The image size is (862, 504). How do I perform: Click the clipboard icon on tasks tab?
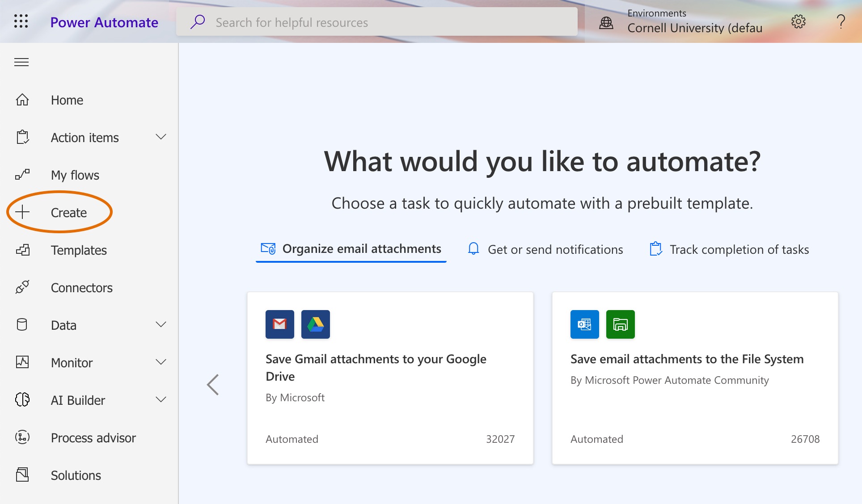(656, 248)
